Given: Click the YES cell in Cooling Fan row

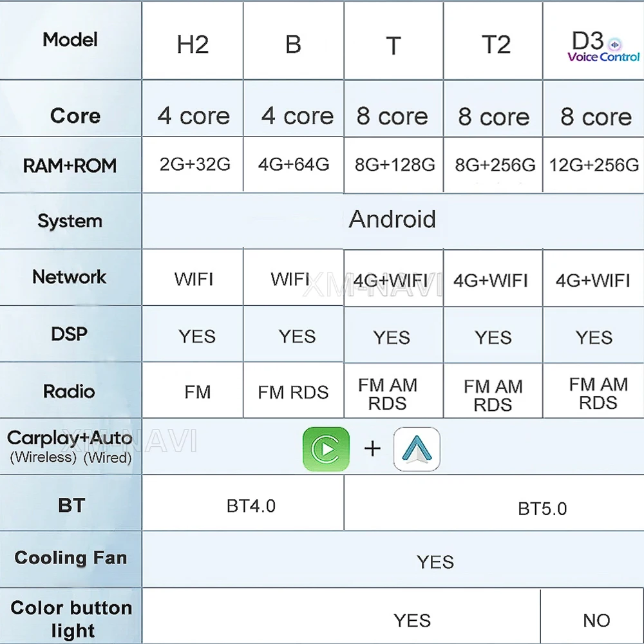Looking at the screenshot, I should pyautogui.click(x=435, y=562).
